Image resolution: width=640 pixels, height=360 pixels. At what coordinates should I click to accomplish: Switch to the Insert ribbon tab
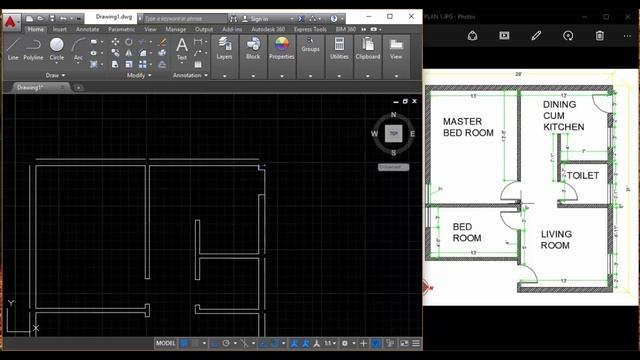pyautogui.click(x=59, y=29)
